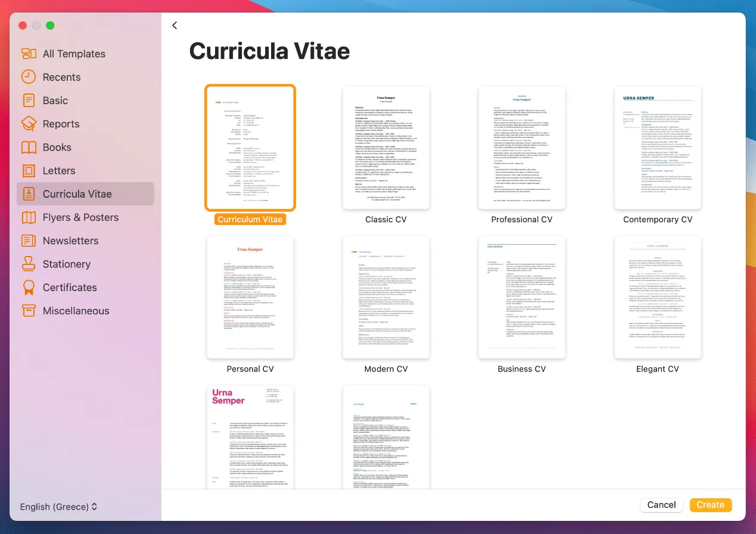Click the Letters stamp icon
Screen dimensions: 756x534
tap(29, 170)
